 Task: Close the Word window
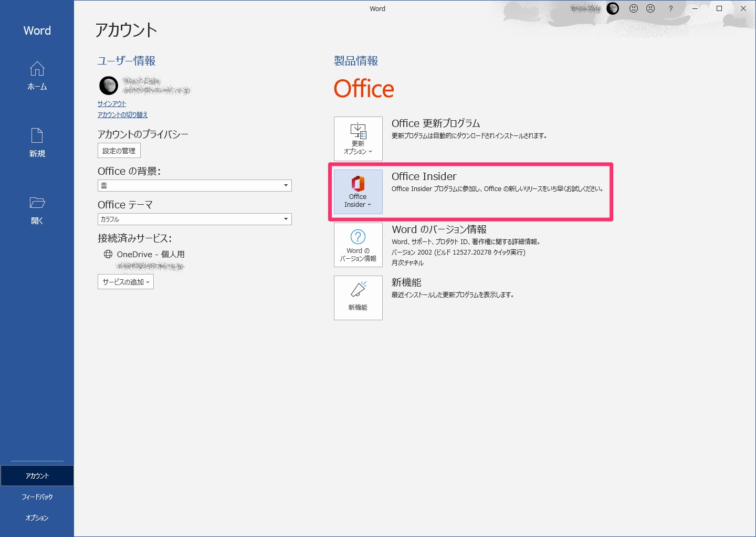[x=743, y=8]
